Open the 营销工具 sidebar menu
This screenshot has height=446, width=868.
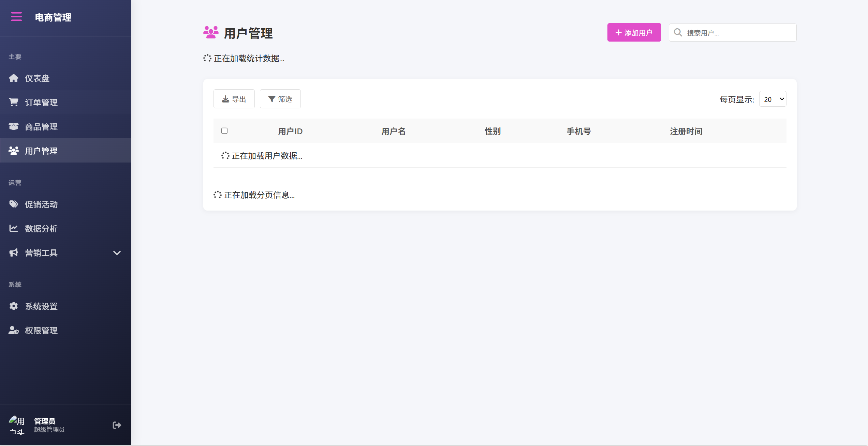41,253
